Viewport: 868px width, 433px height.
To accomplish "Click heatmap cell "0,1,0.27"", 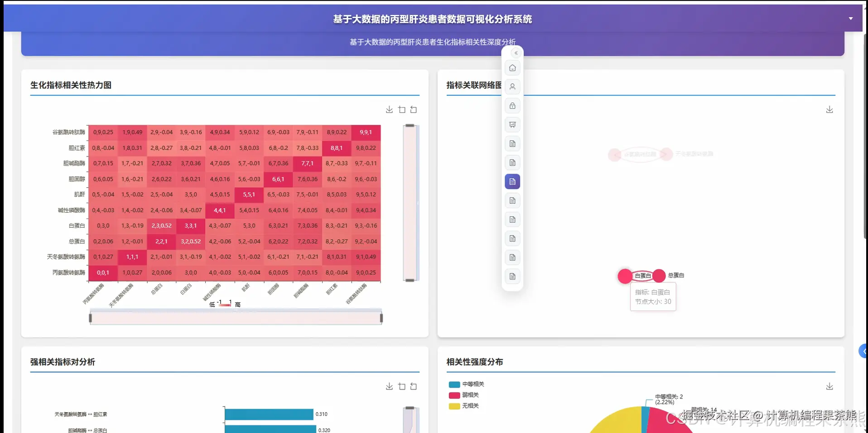I will (103, 257).
